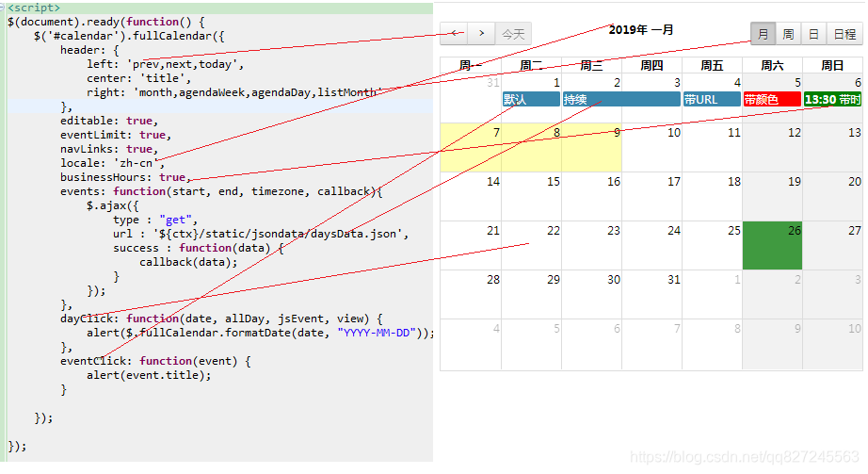Click the "type : "get"," code line
This screenshot has width=868, height=474.
pyautogui.click(x=155, y=220)
